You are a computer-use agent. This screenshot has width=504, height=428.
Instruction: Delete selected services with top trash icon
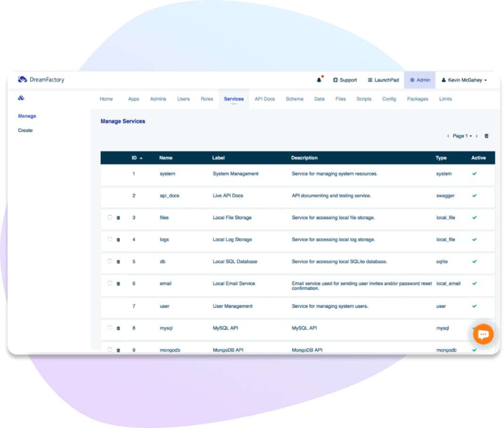tap(487, 136)
